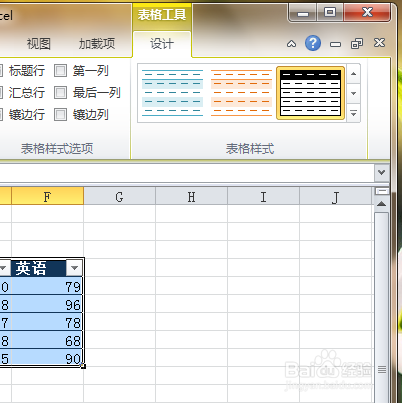Viewport: 402px width, 403px height.
Task: Open the 英语 column filter dropdown
Action: coord(74,268)
